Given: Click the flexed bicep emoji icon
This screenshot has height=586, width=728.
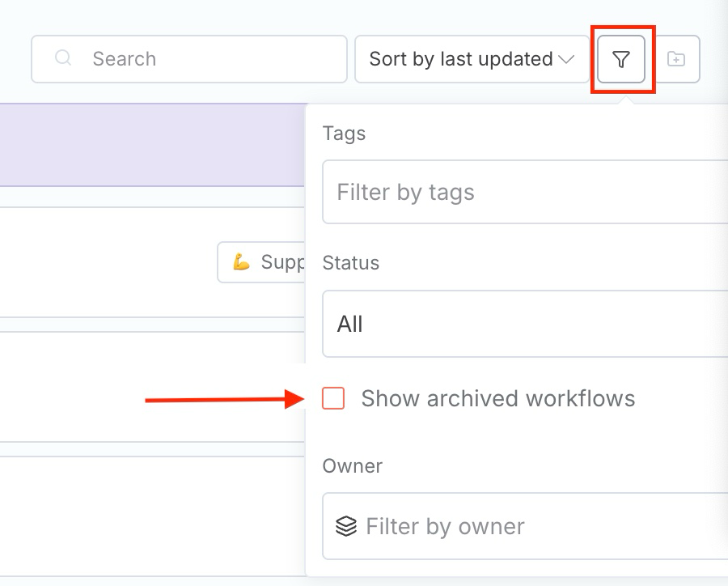Looking at the screenshot, I should (241, 262).
